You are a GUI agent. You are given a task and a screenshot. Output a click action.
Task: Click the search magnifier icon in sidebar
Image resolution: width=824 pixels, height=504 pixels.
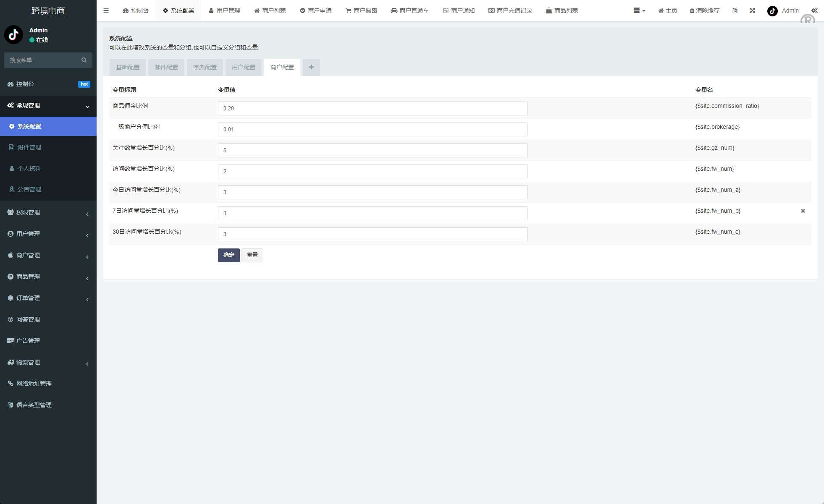pyautogui.click(x=84, y=60)
